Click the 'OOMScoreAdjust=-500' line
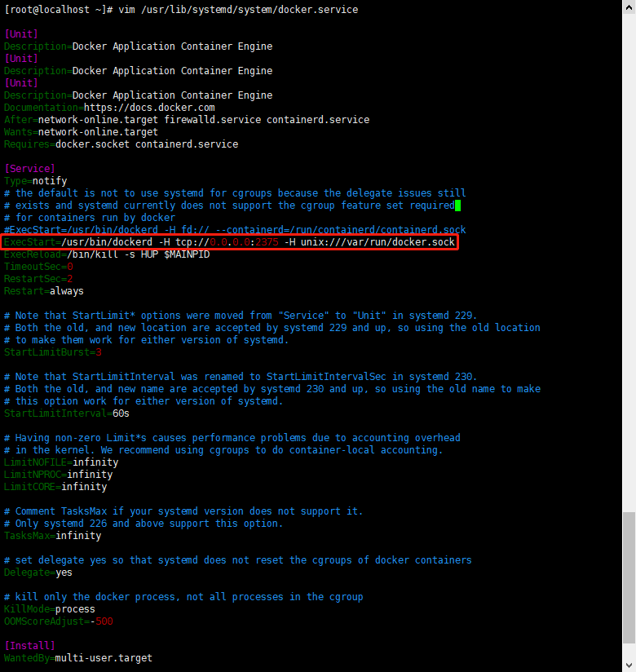Image resolution: width=636 pixels, height=672 pixels. coord(58,622)
